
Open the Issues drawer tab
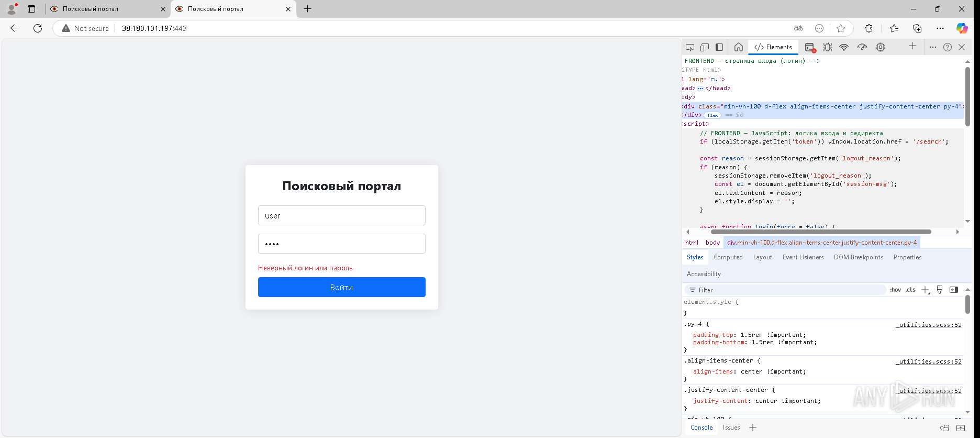pos(731,428)
